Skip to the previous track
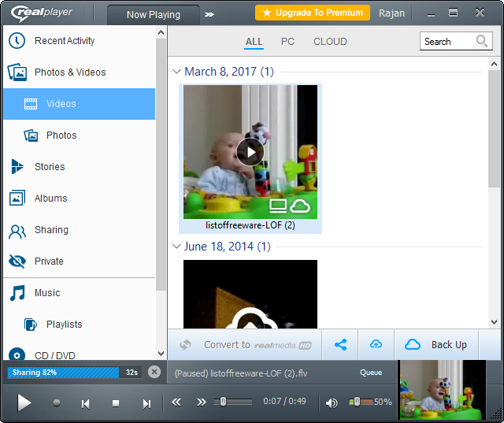Viewport: 504px width, 423px height. [x=85, y=404]
